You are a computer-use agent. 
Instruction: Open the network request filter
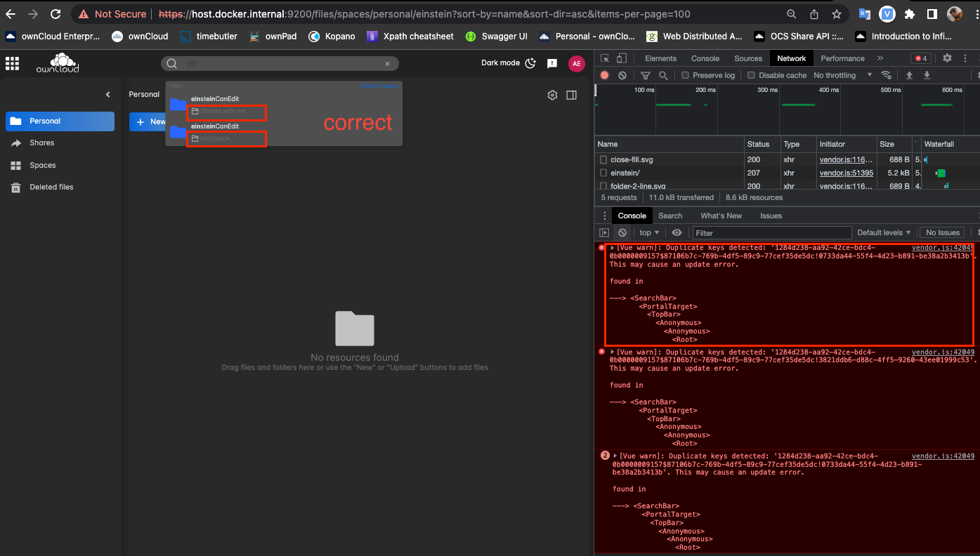645,75
